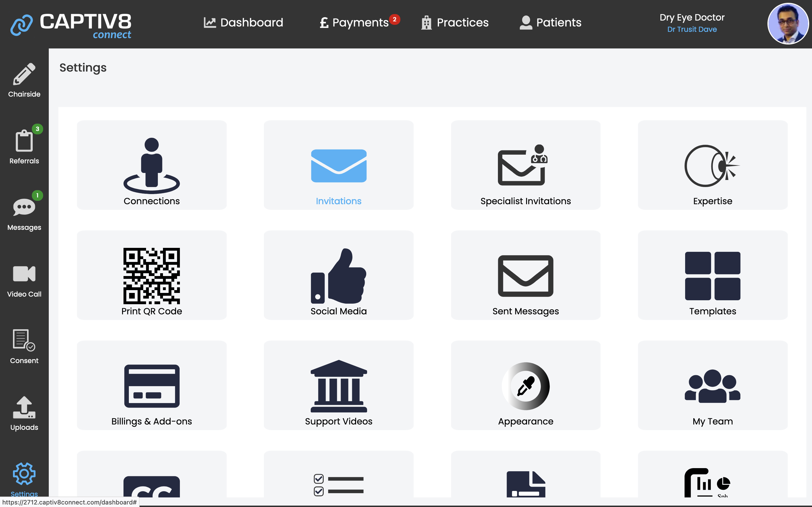This screenshot has height=507, width=812.
Task: Open the Appearance color picker tile
Action: 526,386
